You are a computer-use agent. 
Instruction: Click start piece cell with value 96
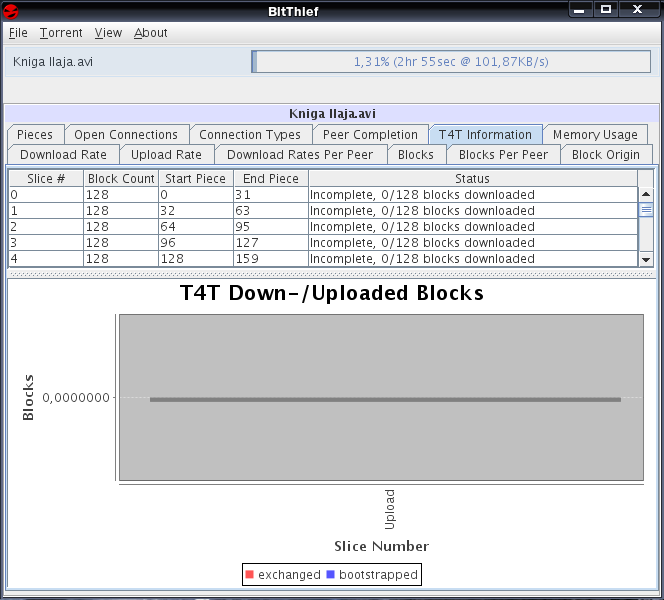(x=196, y=243)
